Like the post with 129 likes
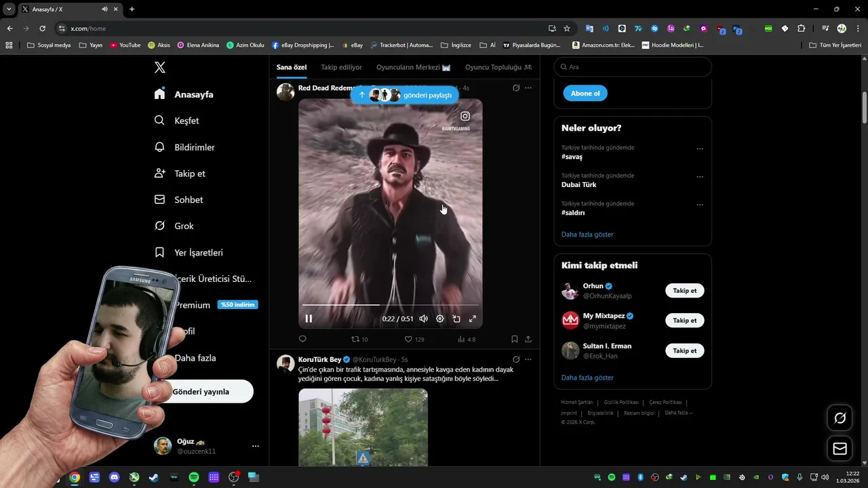 point(414,339)
